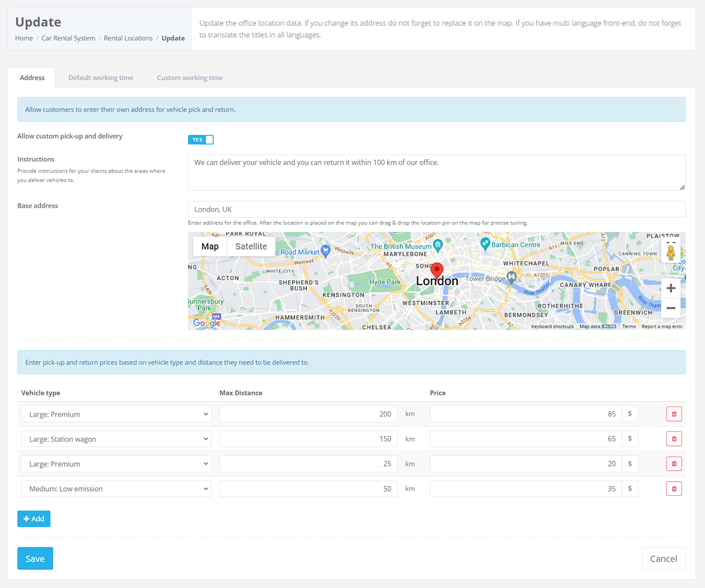Expand the Medium: Low emission vehicle dropdown
705x588 pixels.
click(116, 488)
